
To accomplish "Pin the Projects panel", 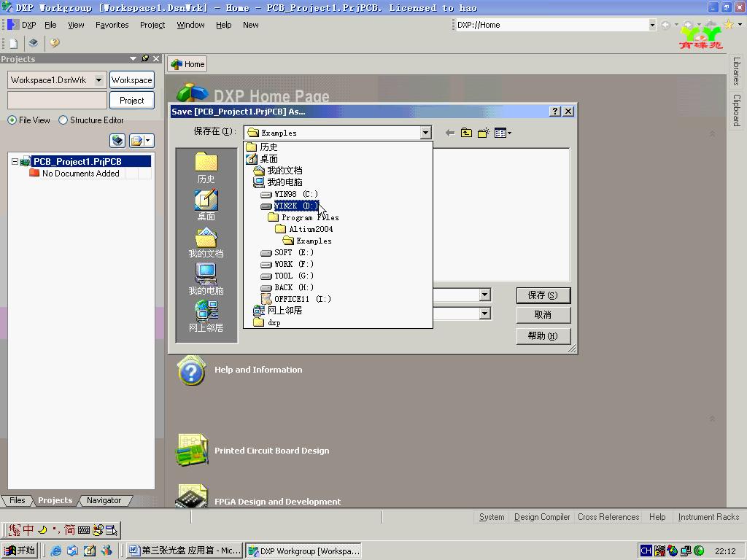I will point(145,58).
